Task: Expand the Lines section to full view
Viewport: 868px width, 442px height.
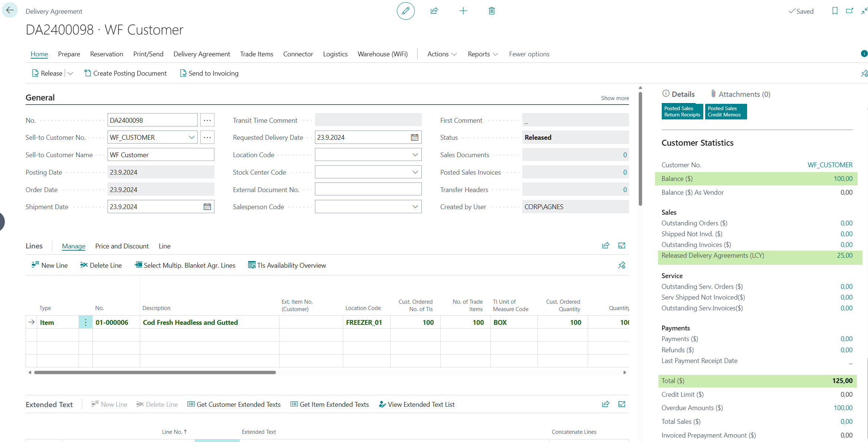Action: click(622, 246)
